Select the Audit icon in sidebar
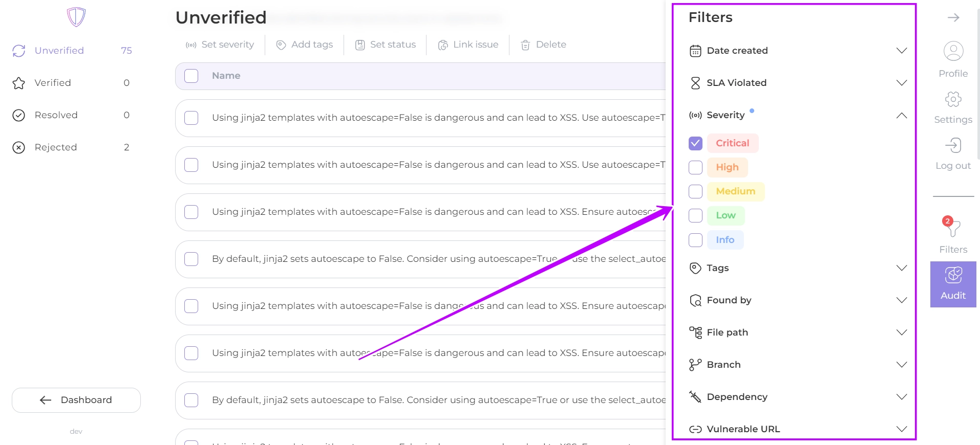Viewport: 980px width, 445px height. (953, 276)
